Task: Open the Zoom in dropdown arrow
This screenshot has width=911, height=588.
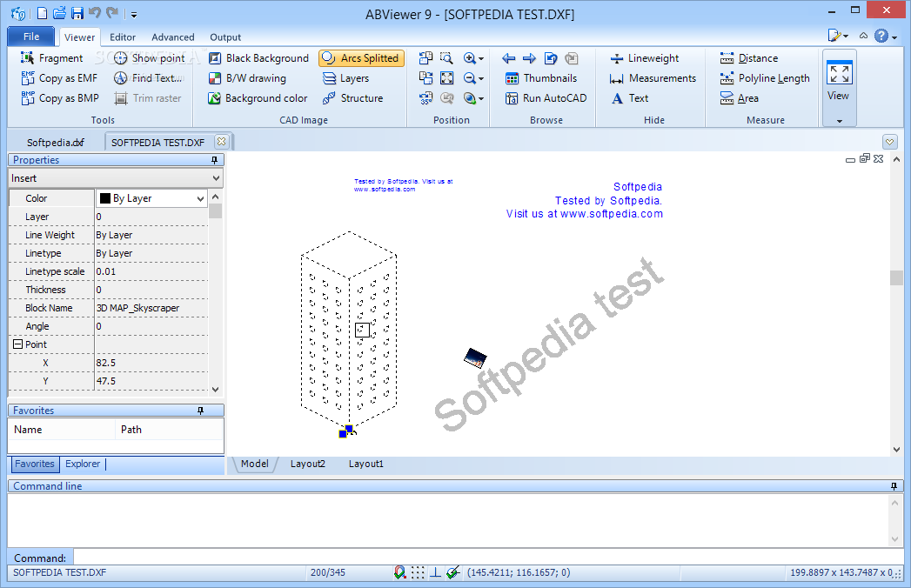Action: coord(481,58)
